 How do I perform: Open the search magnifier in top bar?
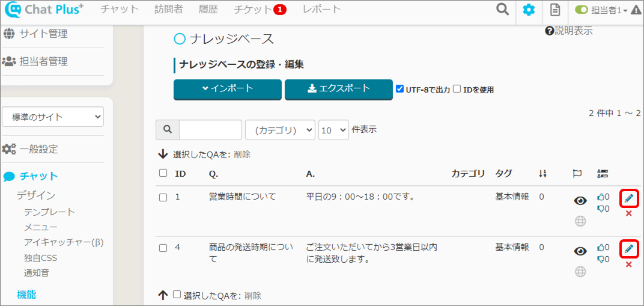tap(502, 9)
